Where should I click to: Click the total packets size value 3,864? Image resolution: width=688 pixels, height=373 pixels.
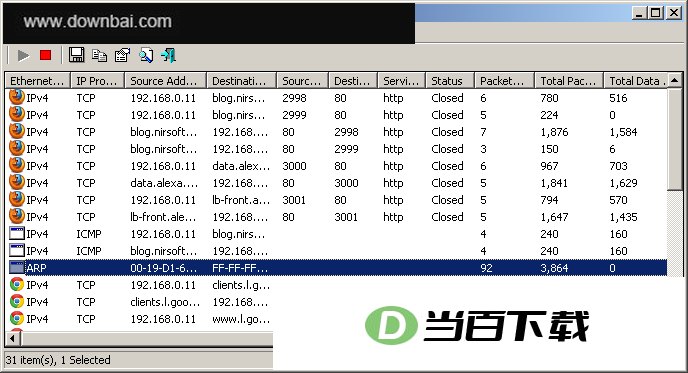pos(554,268)
